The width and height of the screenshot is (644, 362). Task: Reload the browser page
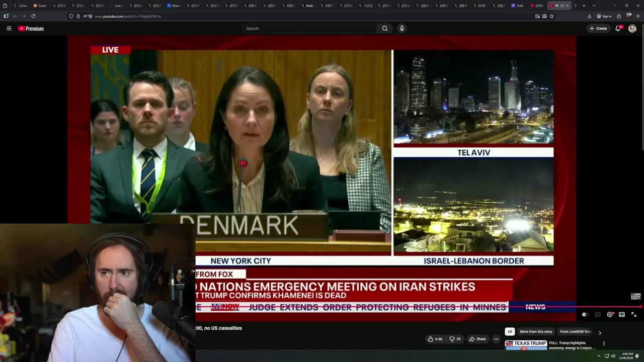tap(33, 16)
